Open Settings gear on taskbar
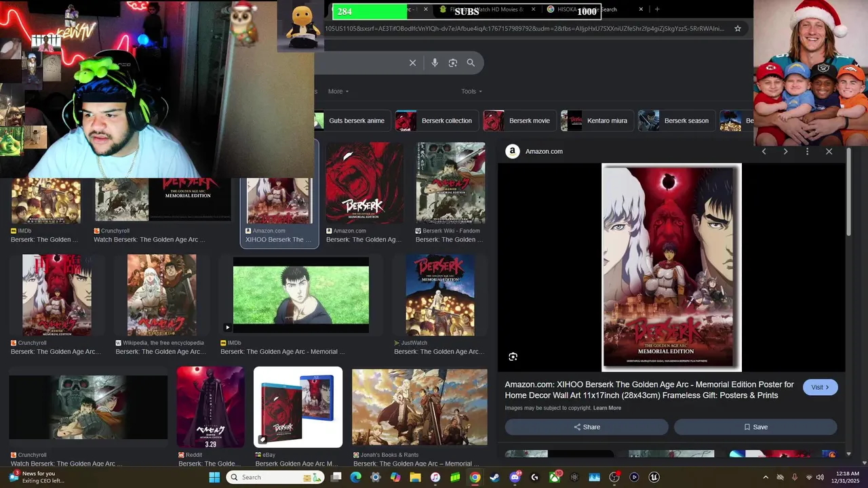The height and width of the screenshot is (488, 868). [x=376, y=477]
